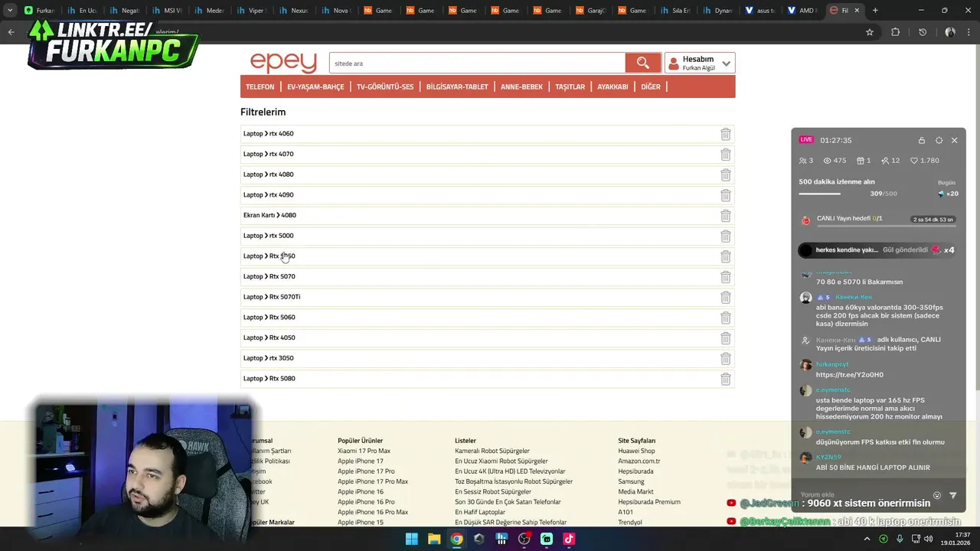
Task: Delete the Laptop Rtx 5080 filter
Action: click(725, 379)
